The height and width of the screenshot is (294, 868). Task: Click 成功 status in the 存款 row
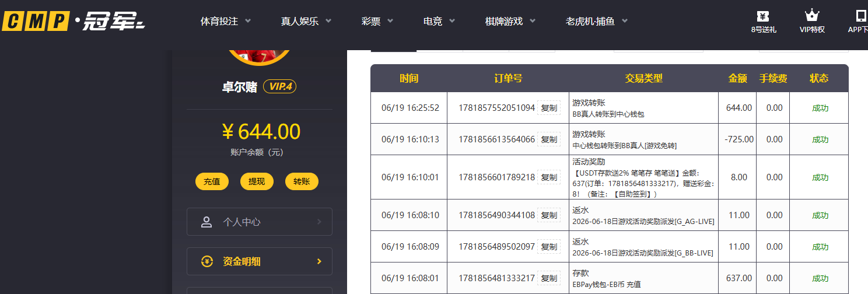click(x=820, y=278)
